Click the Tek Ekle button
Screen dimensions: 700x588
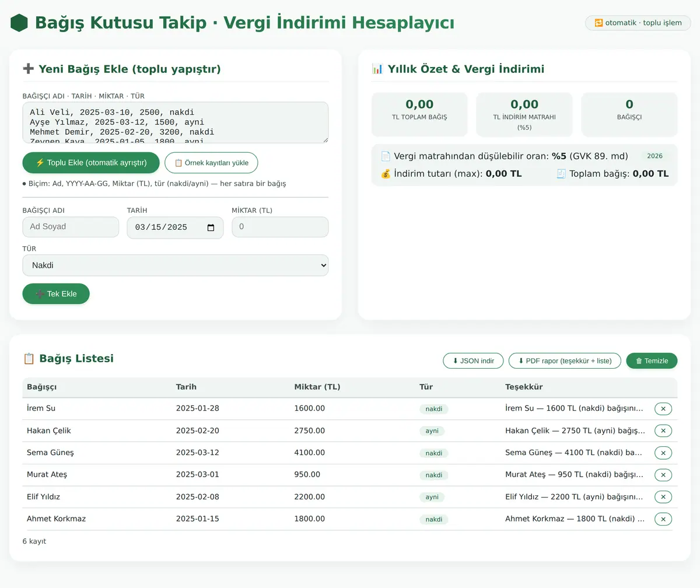(56, 294)
